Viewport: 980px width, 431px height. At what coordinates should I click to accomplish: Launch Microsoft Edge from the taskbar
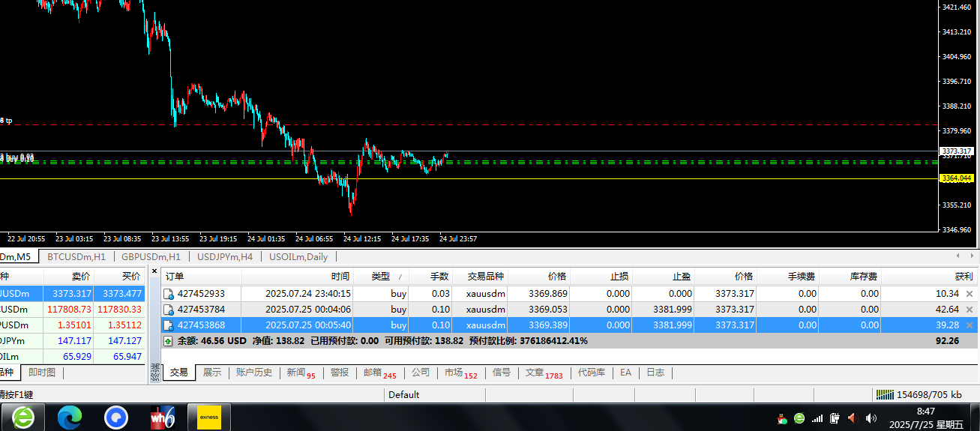pyautogui.click(x=70, y=418)
